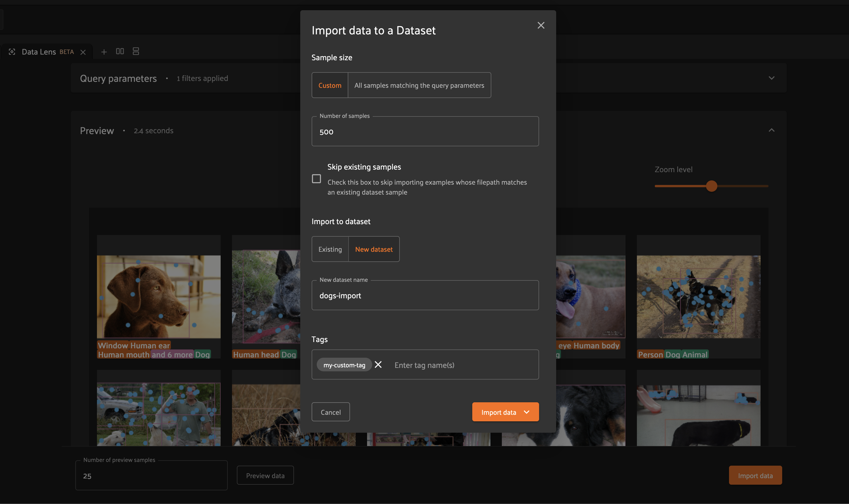This screenshot has height=504, width=849.
Task: Click the Data Lens focus icon
Action: point(12,52)
